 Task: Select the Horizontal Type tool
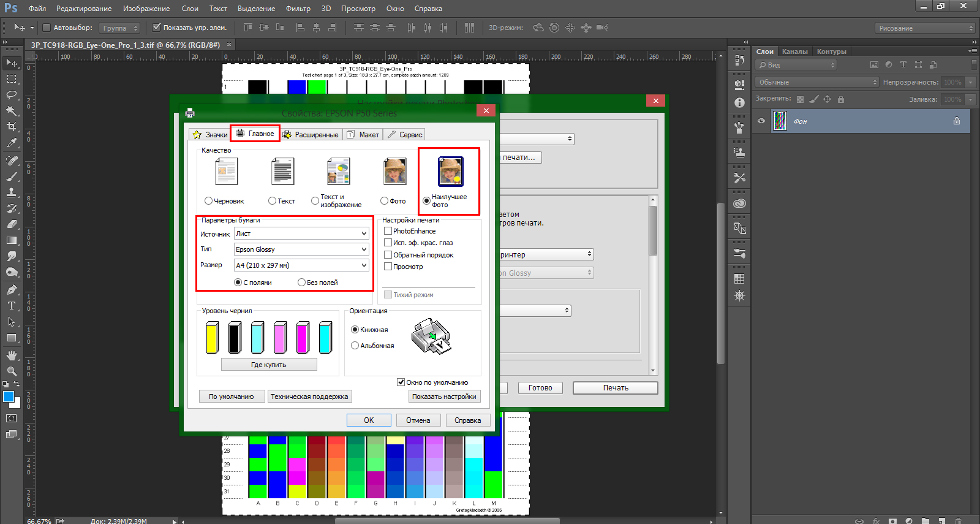12,306
